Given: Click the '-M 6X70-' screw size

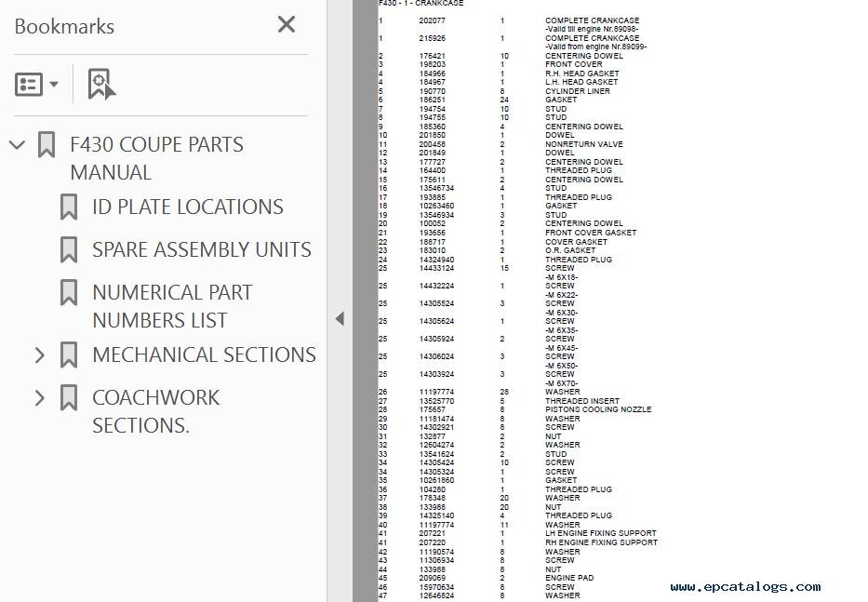Looking at the screenshot, I should pos(561,383).
